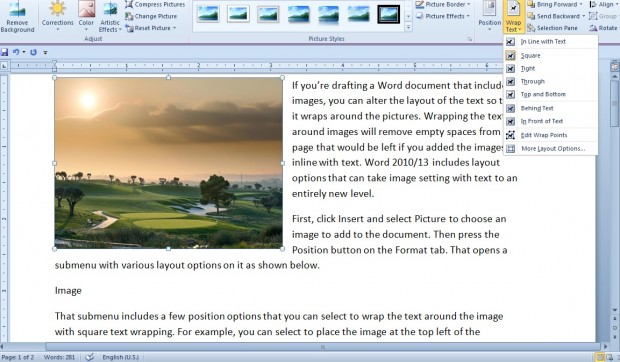Open the Bring Forward dropdown arrow
This screenshot has width=620, height=362.
point(581,4)
